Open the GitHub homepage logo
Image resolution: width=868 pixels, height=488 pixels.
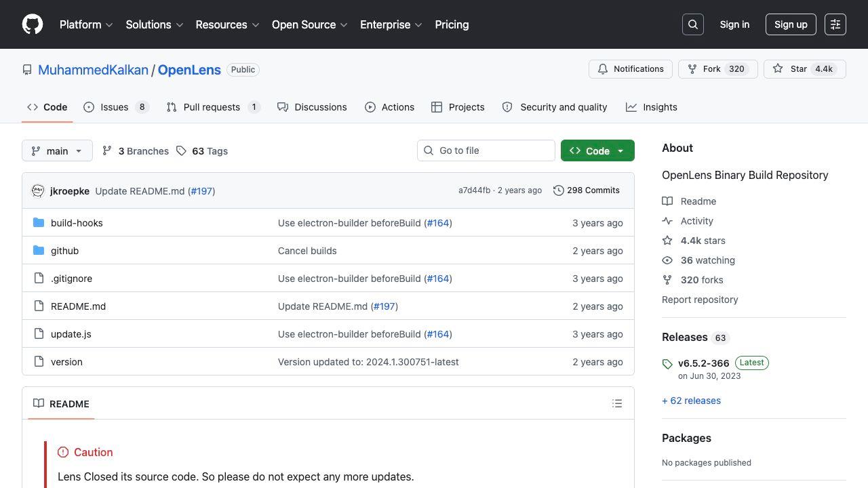click(x=33, y=24)
